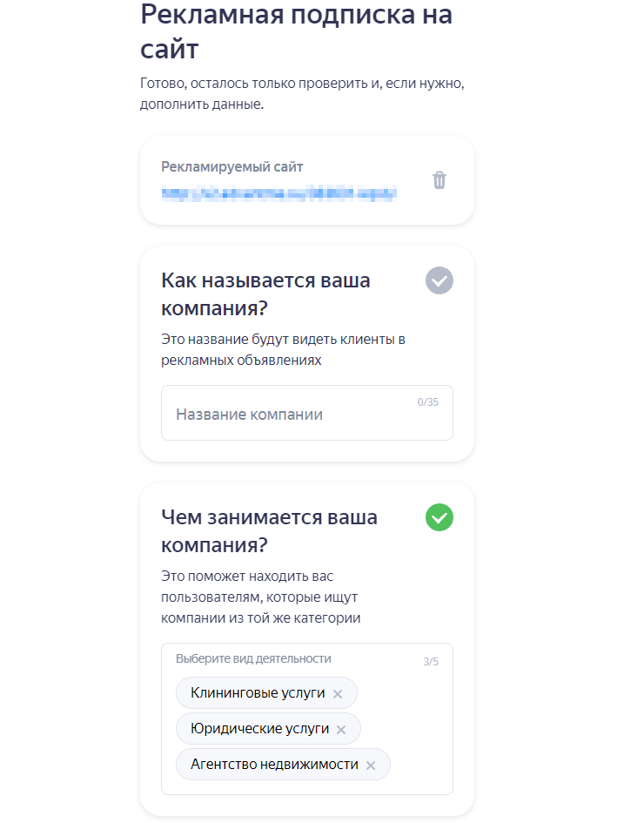This screenshot has height=823, width=644.
Task: Click the gray checkmark on the company name section
Action: point(439,280)
